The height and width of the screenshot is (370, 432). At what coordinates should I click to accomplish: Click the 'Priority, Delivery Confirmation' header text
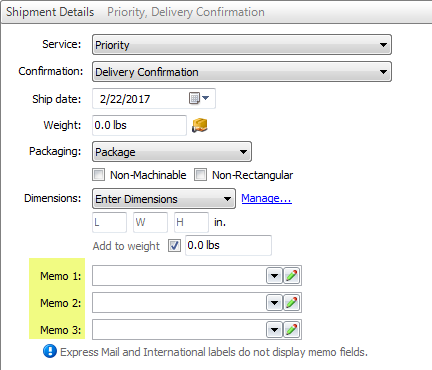pos(186,12)
